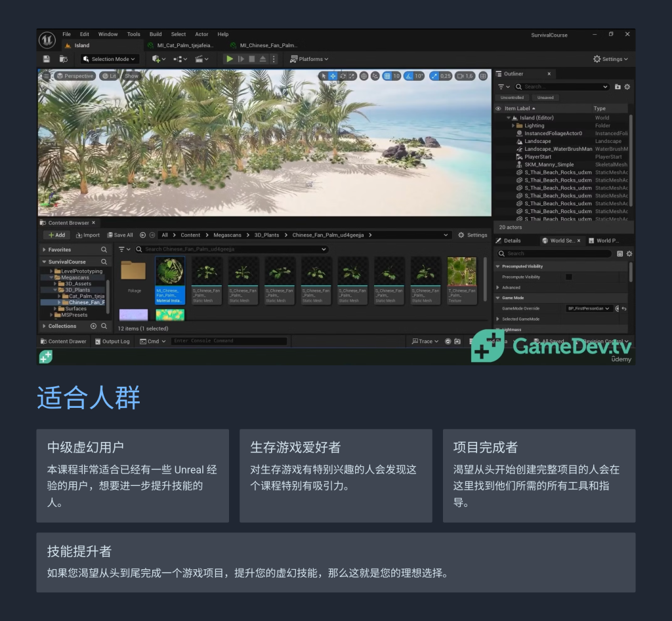Click Import in the Content Browser
The height and width of the screenshot is (621, 672).
tap(87, 235)
